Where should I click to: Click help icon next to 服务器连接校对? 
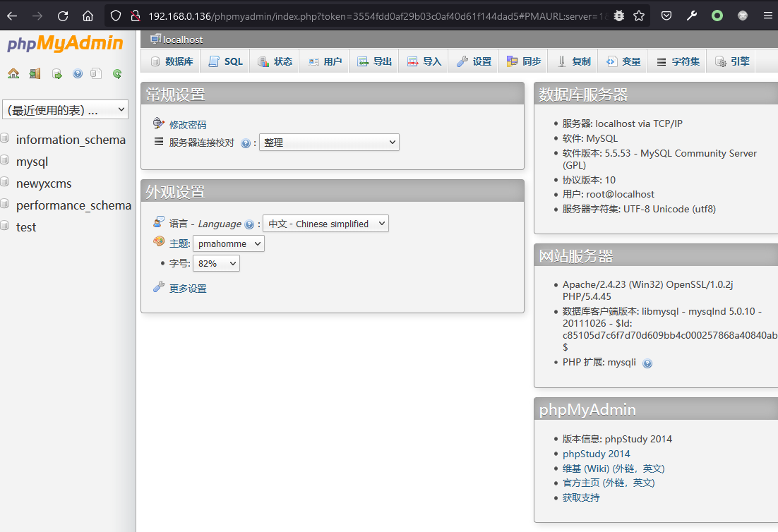245,144
